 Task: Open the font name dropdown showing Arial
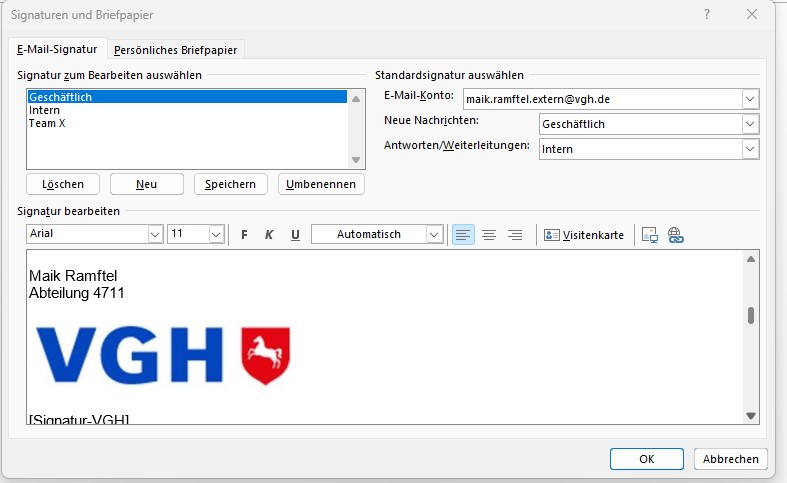155,234
